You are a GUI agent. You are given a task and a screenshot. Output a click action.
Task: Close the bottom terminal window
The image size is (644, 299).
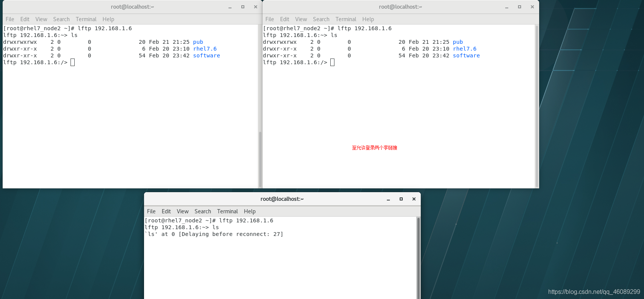(x=414, y=199)
